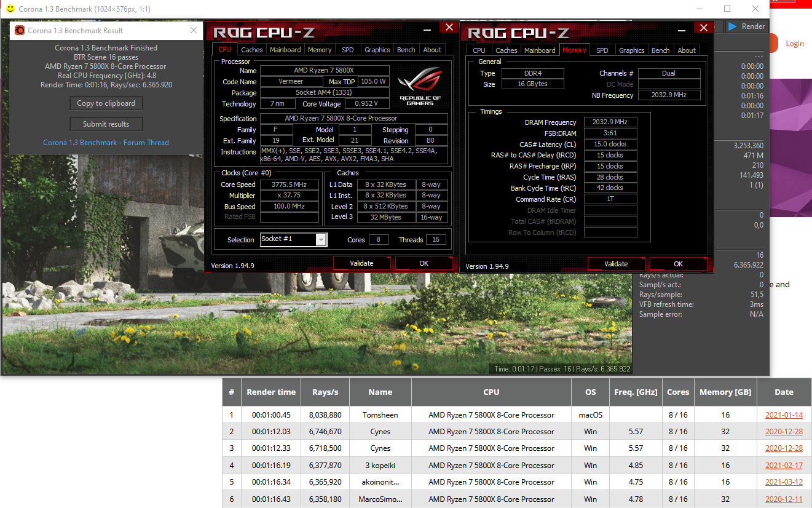The height and width of the screenshot is (508, 812).
Task: Minimize the Corona 1.3 Benchmark window
Action: [x=699, y=9]
